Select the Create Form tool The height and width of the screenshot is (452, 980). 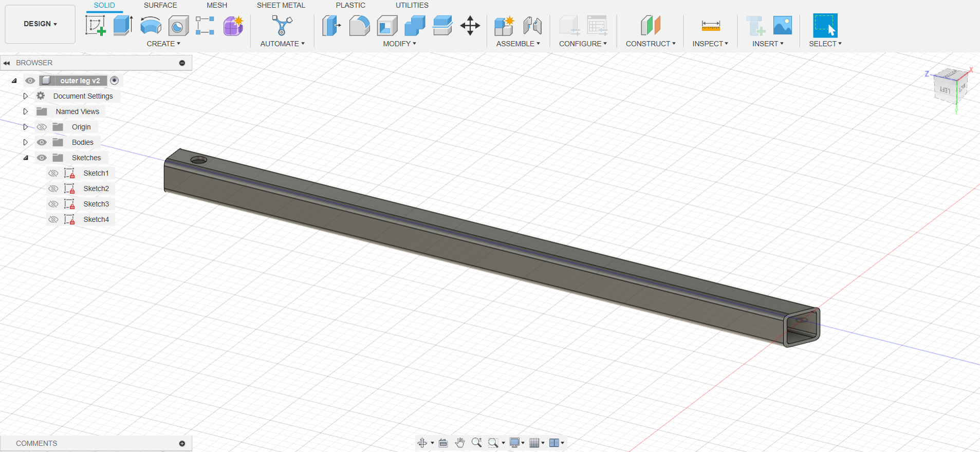(233, 25)
